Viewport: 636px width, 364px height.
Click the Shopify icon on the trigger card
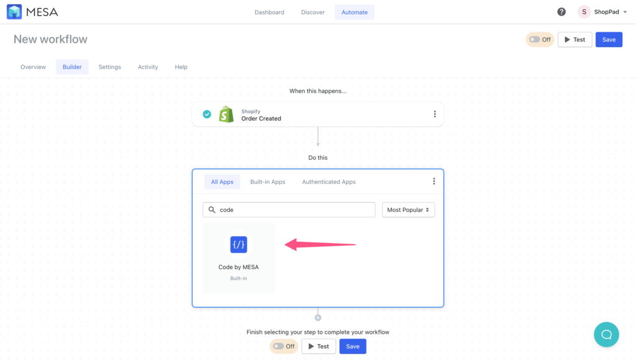(226, 114)
